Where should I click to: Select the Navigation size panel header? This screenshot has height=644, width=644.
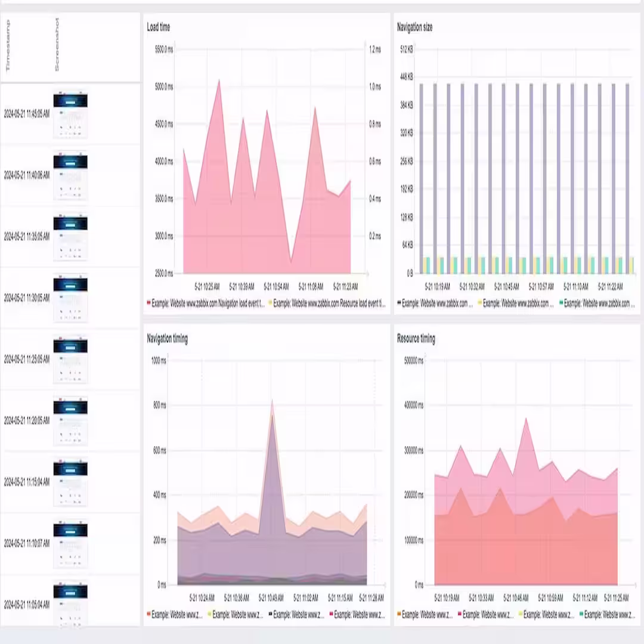415,27
